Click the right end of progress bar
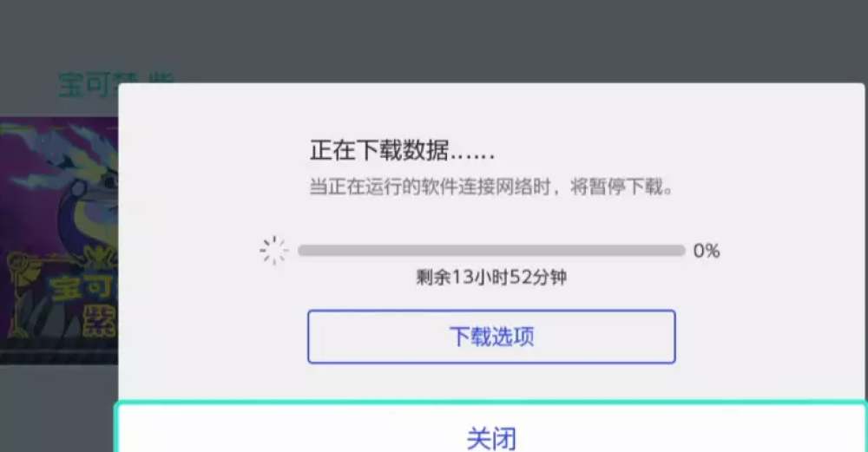 [680, 251]
